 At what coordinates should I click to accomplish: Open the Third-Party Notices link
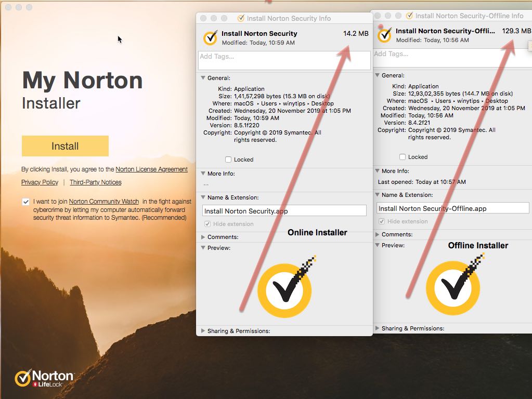95,182
